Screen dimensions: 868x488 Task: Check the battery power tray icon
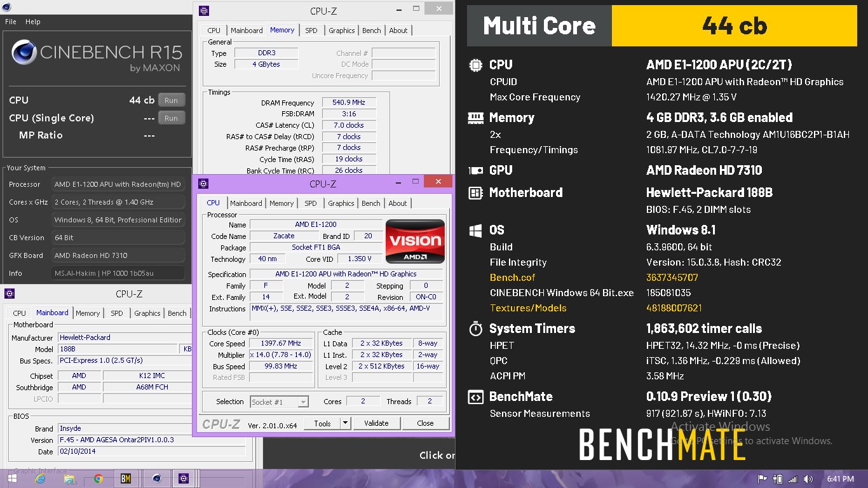click(x=778, y=479)
